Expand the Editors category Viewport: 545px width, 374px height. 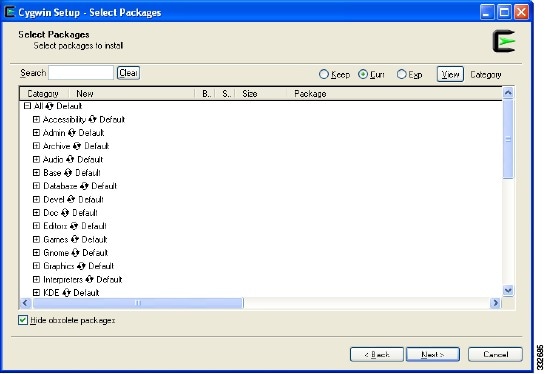(x=36, y=226)
